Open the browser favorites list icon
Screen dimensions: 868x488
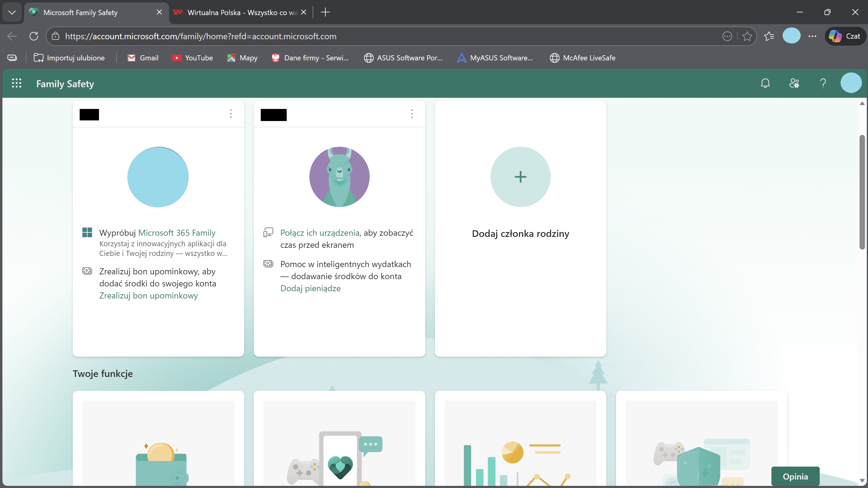[769, 36]
